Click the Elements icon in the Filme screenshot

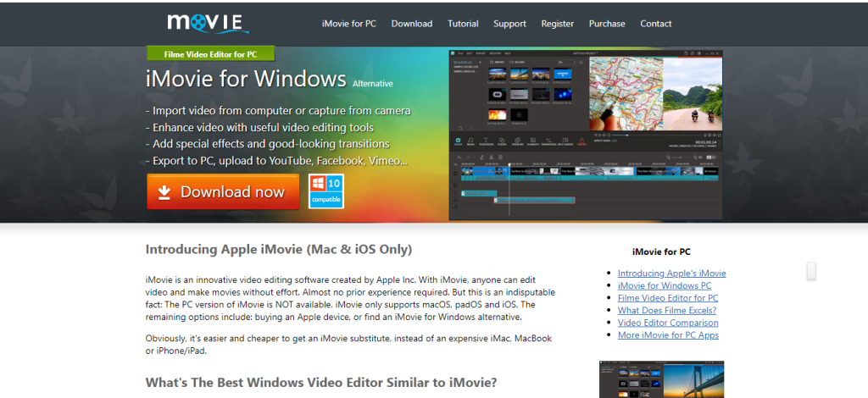pos(533,142)
